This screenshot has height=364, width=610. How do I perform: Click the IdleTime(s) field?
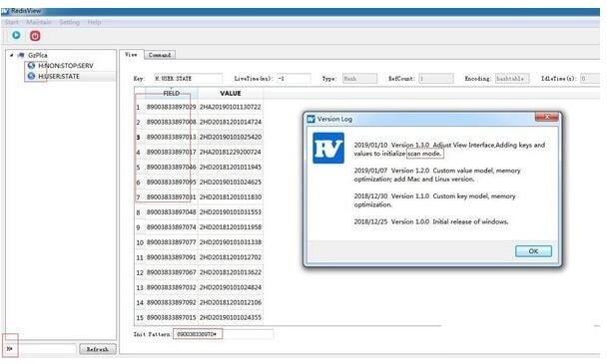pos(590,79)
